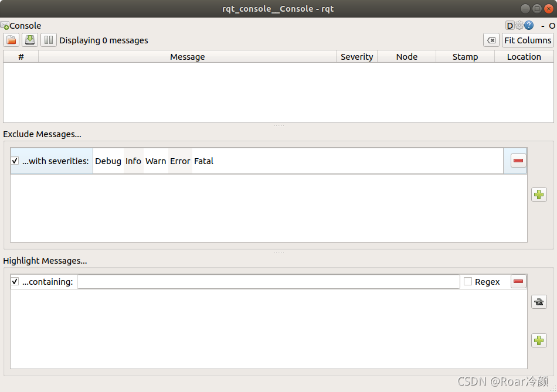Clear all messages with the backspace icon

[491, 40]
